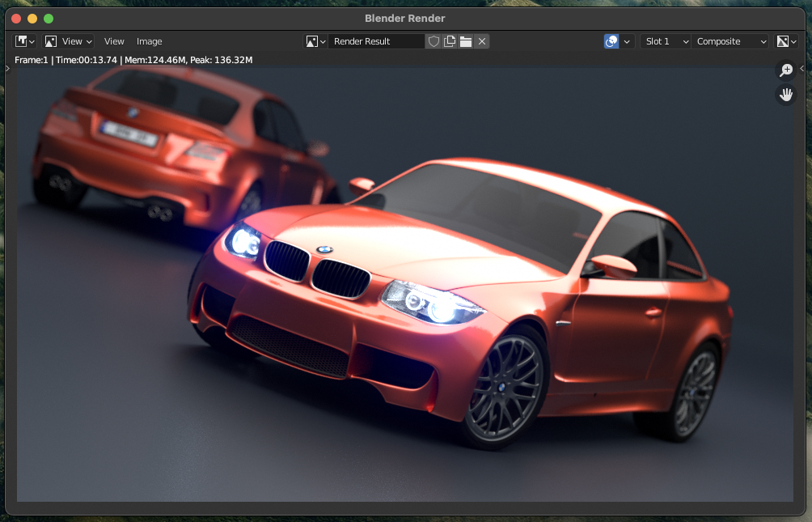Open image file with folder icon
The height and width of the screenshot is (522, 812).
tap(466, 41)
